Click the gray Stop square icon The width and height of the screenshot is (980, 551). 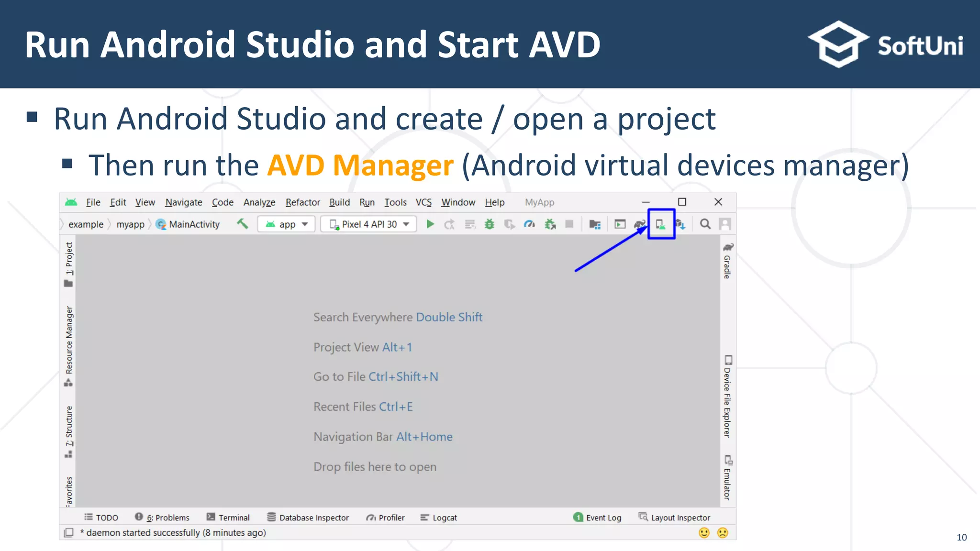pos(569,224)
